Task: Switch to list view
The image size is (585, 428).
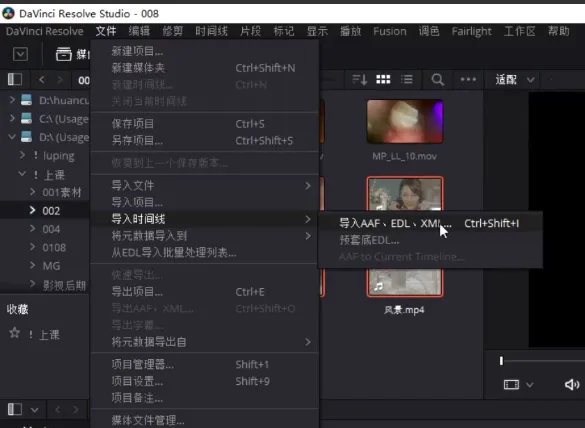Action: click(x=407, y=79)
